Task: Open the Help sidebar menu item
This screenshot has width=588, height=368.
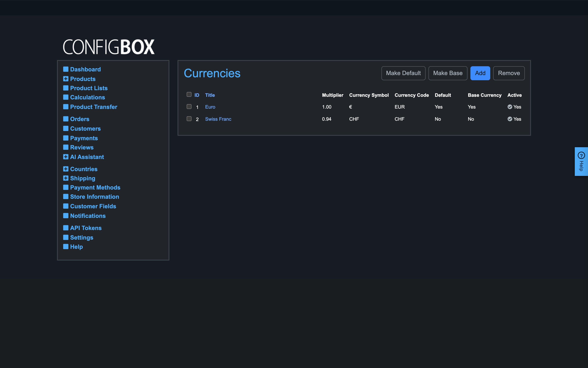Action: [76, 247]
